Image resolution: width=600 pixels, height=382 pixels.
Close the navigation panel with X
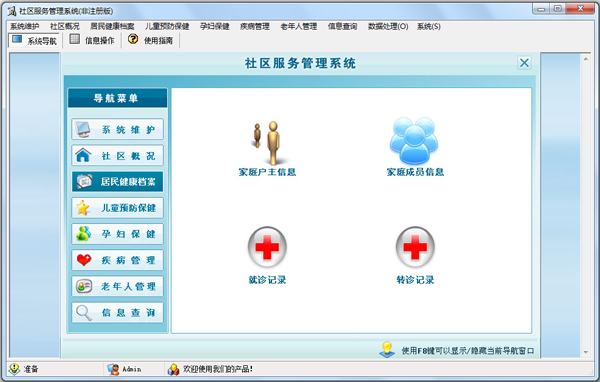click(524, 63)
